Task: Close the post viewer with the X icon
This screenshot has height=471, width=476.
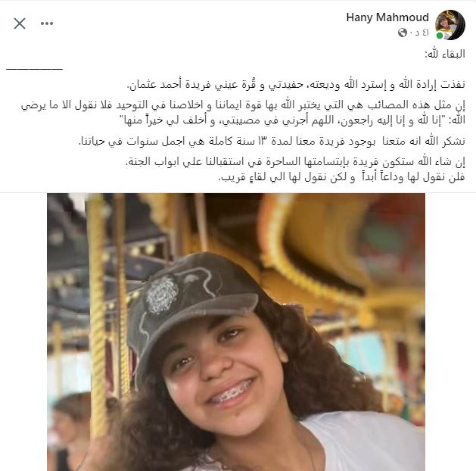Action: pyautogui.click(x=20, y=23)
